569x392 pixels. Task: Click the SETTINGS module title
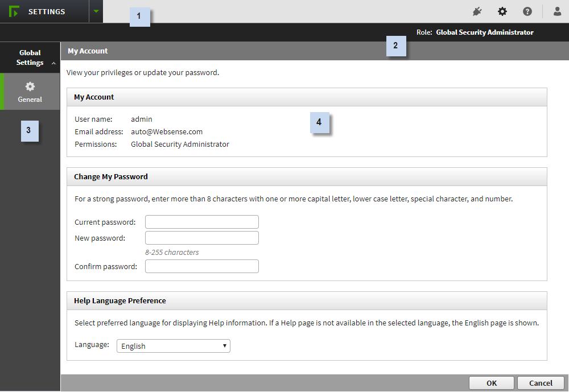(x=47, y=11)
